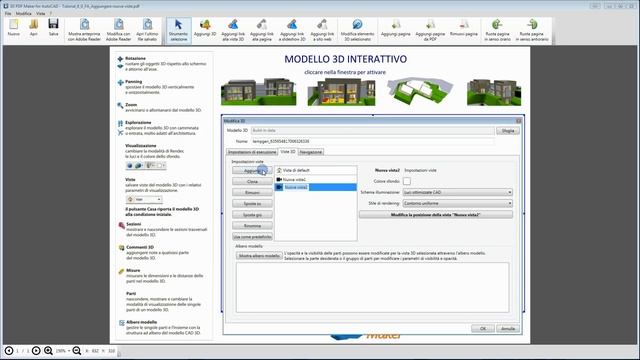640x360 pixels.
Task: Rotate page clockwise icon
Action: pos(497,29)
